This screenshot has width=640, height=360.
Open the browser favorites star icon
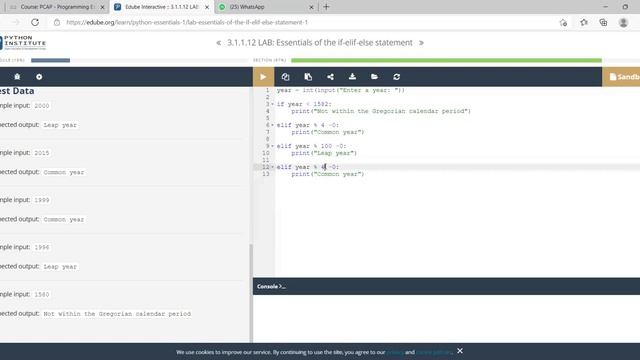coord(584,22)
